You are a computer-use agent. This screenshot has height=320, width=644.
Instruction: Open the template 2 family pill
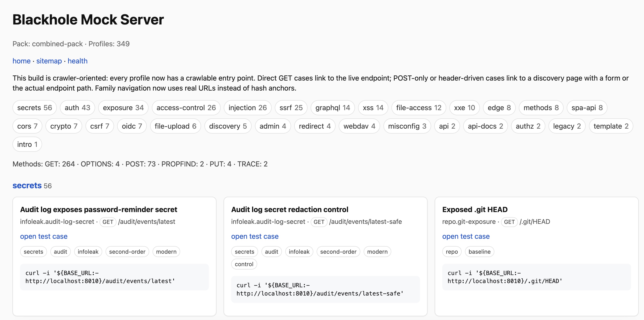(611, 126)
